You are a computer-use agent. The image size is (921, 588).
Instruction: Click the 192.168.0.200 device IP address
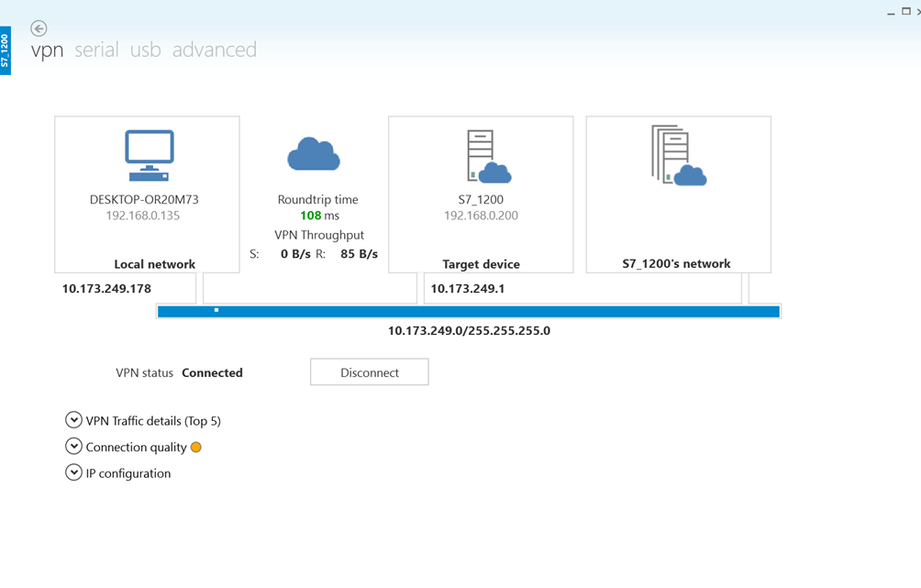(481, 216)
